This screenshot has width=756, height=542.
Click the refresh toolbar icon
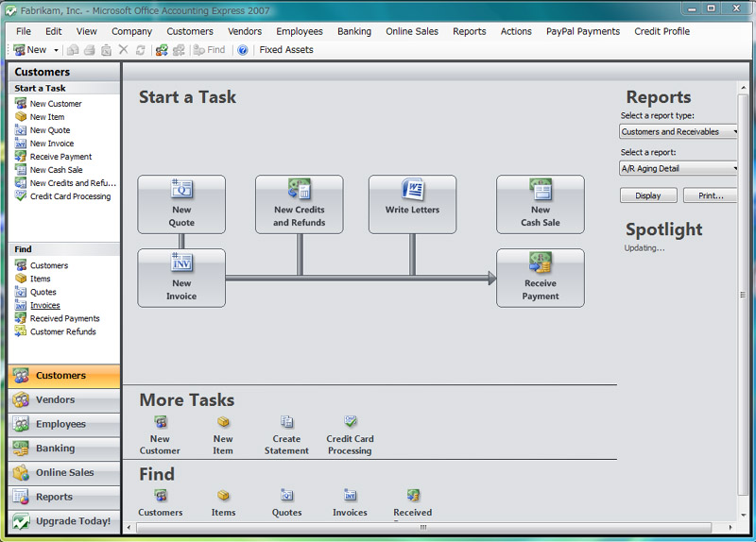click(x=140, y=50)
